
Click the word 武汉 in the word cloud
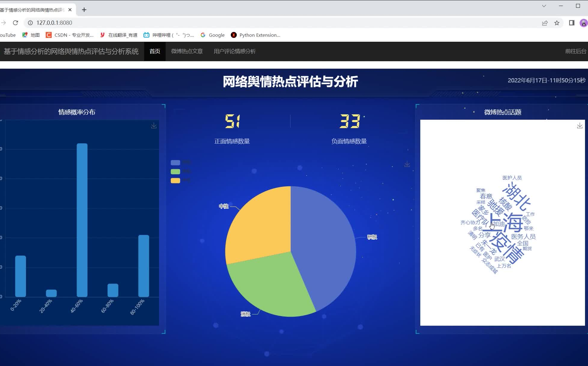pyautogui.click(x=500, y=259)
